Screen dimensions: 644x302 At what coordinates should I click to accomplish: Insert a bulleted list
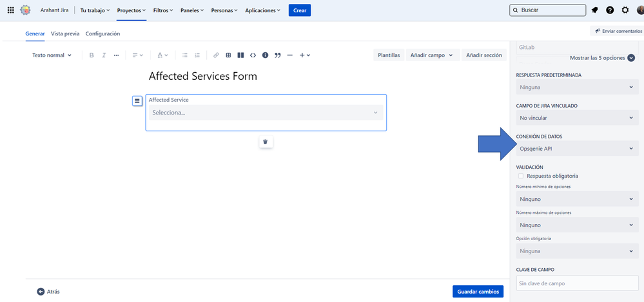click(185, 55)
